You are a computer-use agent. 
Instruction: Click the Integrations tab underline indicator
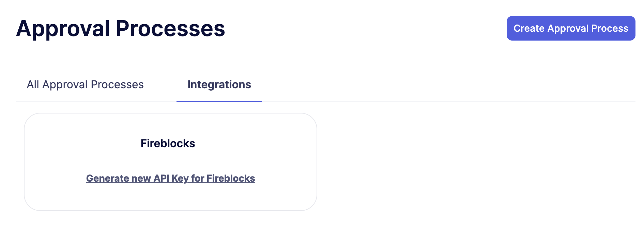(219, 101)
